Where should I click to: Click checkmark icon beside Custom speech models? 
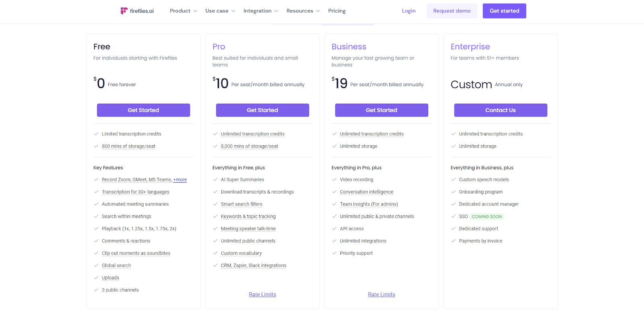pyautogui.click(x=453, y=180)
